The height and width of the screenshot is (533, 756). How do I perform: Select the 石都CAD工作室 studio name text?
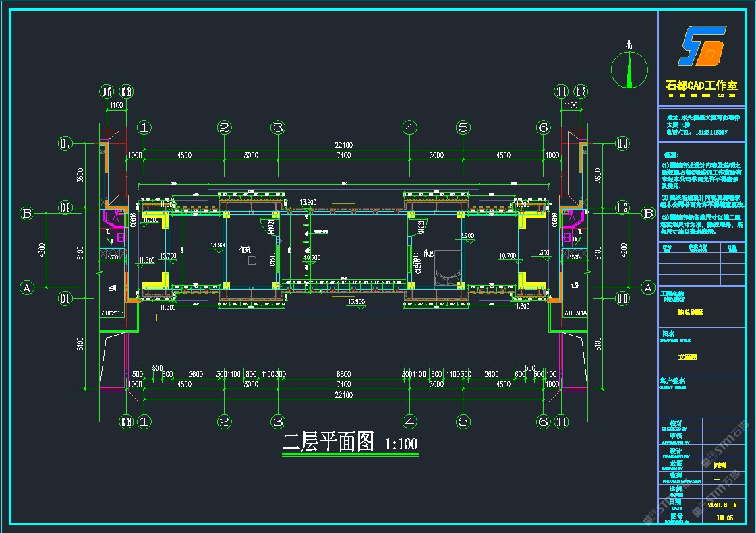(701, 86)
